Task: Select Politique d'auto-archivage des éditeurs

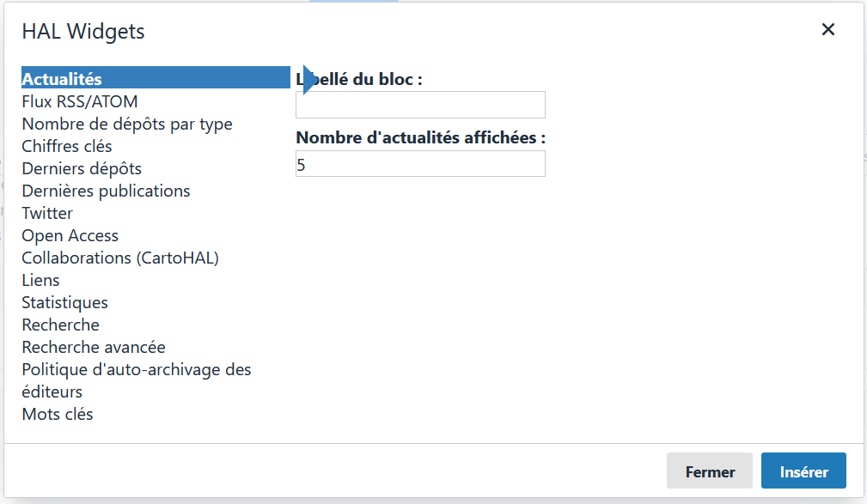Action: (136, 369)
